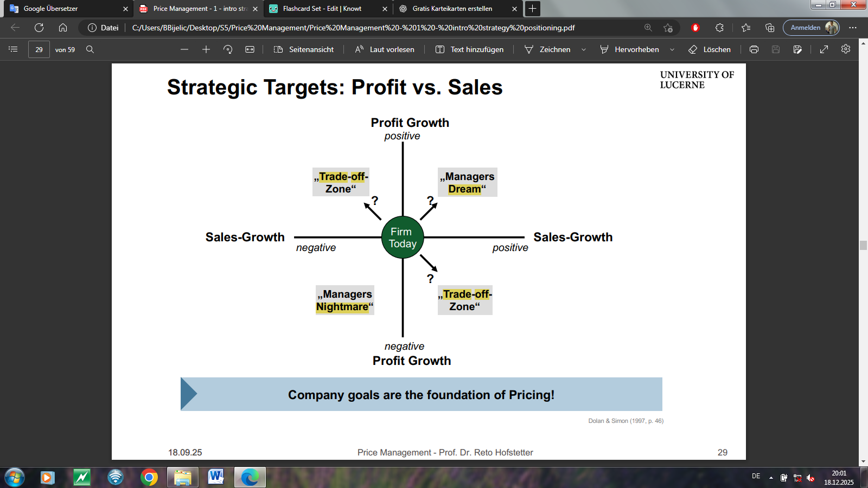Screen dimensions: 868x488
Task: Rotate the PDF page
Action: click(x=228, y=49)
